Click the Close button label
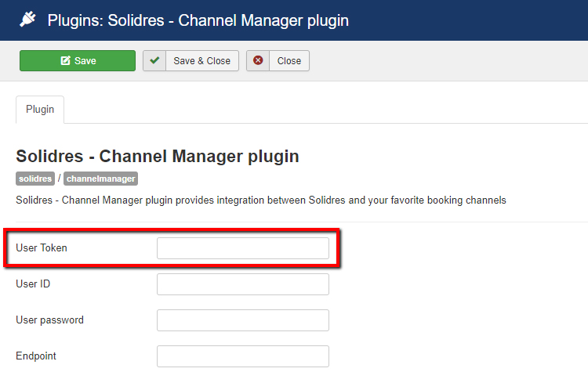The height and width of the screenshot is (372, 588). click(289, 60)
